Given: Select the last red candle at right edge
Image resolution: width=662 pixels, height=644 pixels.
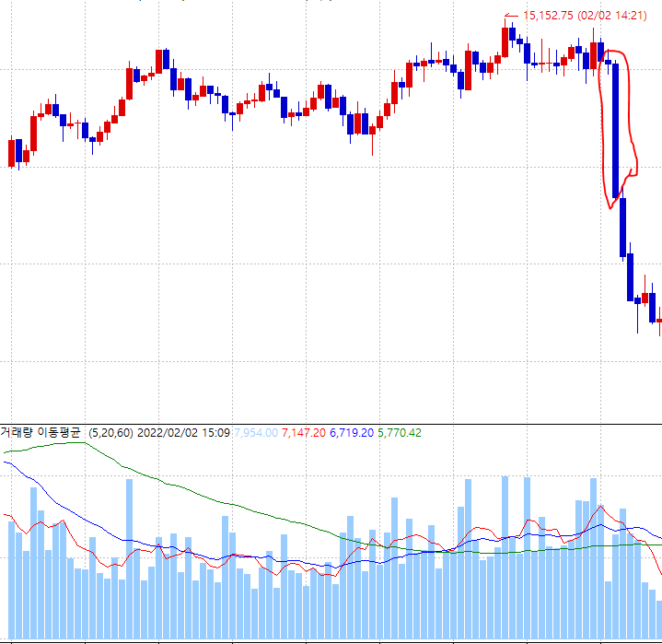Looking at the screenshot, I should point(659,321).
